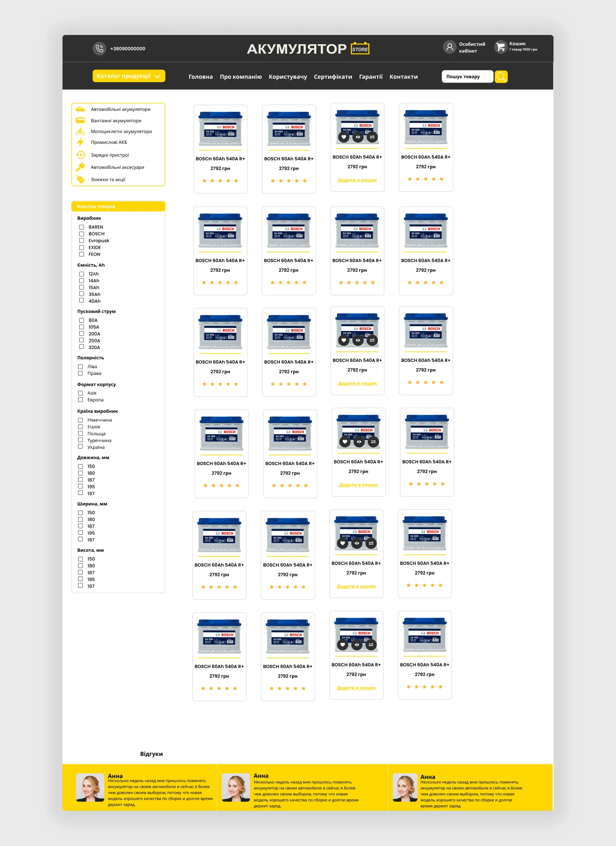616x846 pixels.
Task: Click inside the Пошук товару search field
Action: coord(467,76)
